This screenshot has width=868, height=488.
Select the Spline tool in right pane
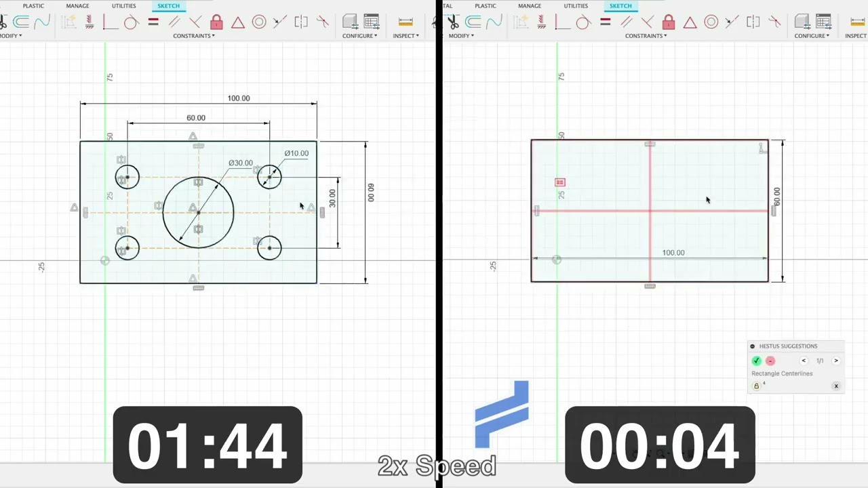(494, 22)
